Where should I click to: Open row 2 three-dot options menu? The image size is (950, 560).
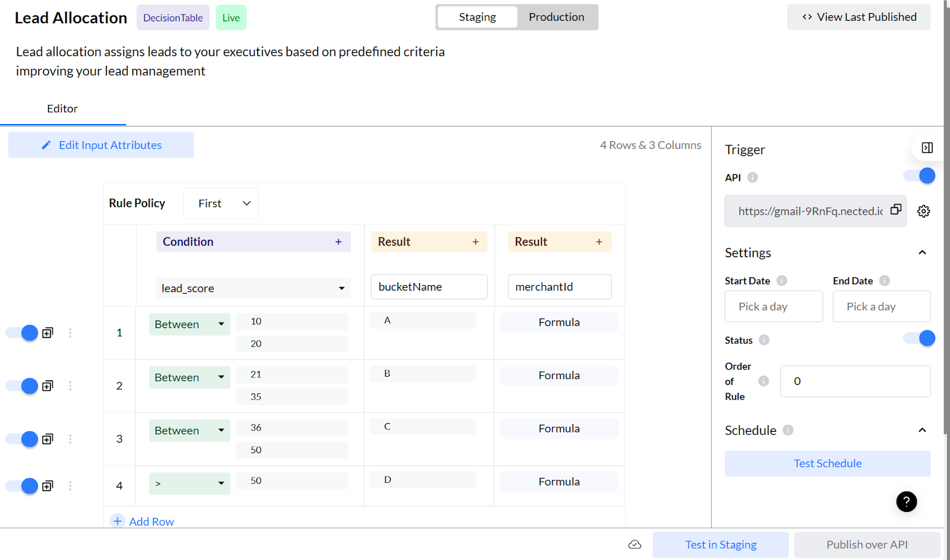point(70,386)
